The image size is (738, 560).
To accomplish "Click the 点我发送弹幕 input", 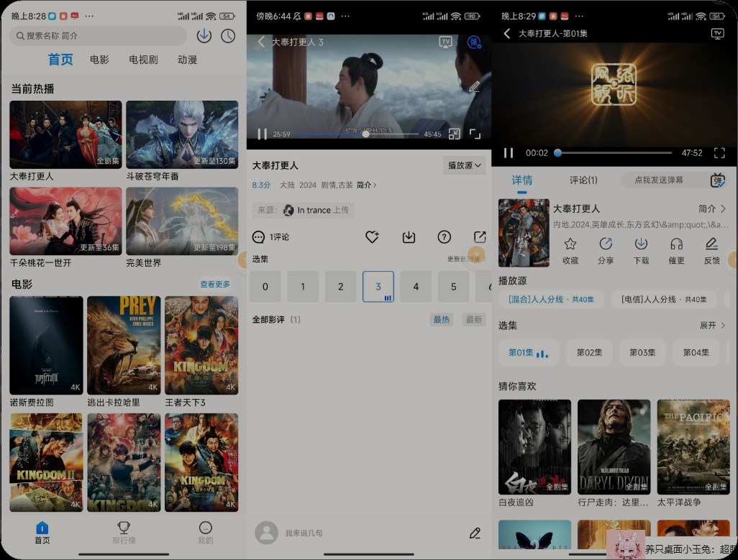I will click(659, 180).
